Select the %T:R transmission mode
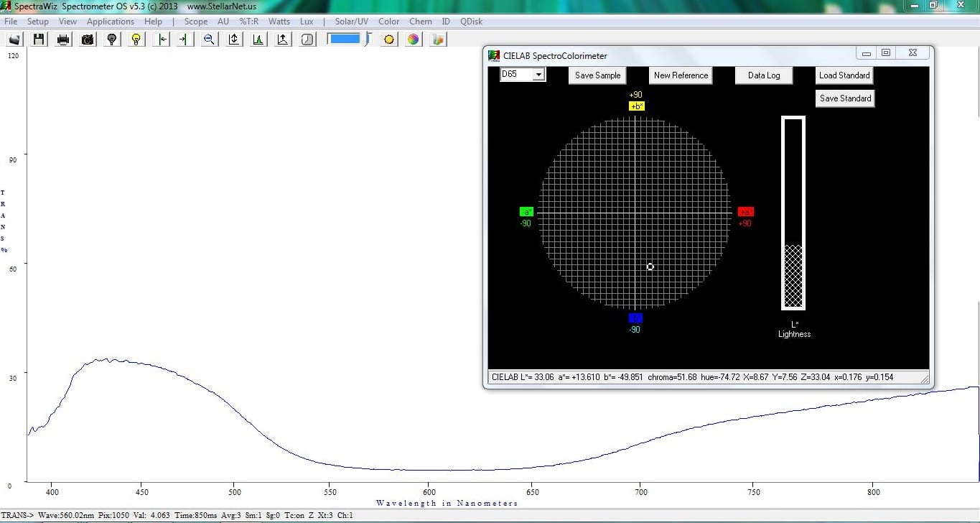The image size is (980, 523). pyautogui.click(x=249, y=22)
